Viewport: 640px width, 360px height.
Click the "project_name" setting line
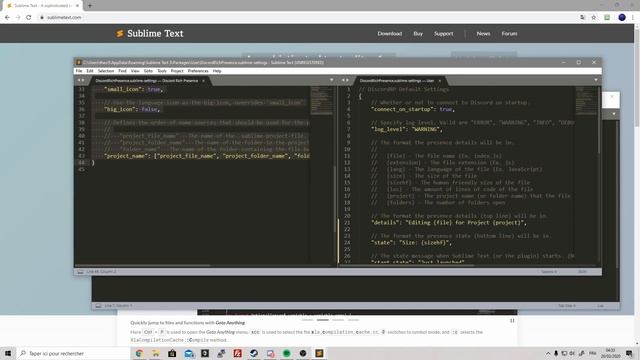point(206,156)
